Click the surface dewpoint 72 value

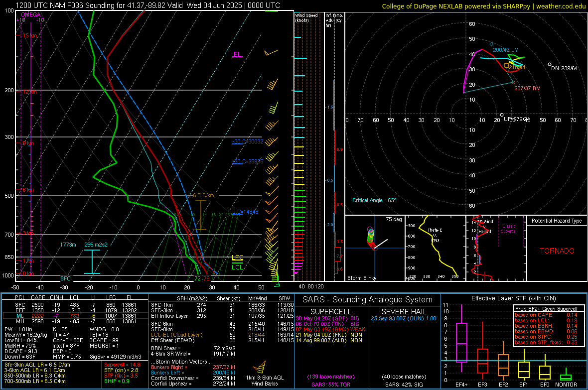(x=198, y=278)
